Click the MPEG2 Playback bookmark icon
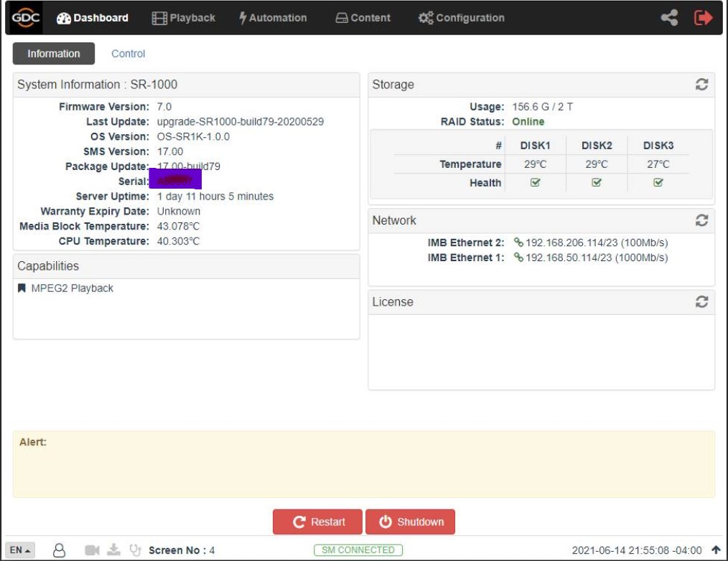The image size is (728, 561). (x=22, y=288)
